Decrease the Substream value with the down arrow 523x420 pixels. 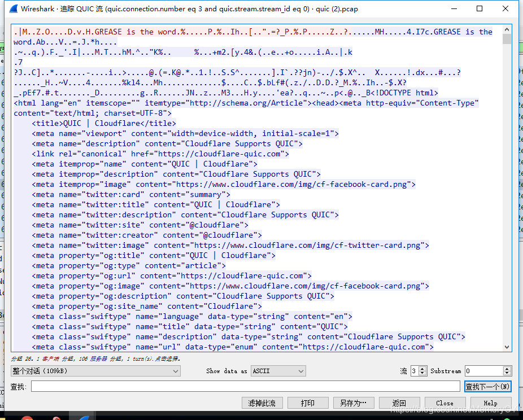coord(506,373)
